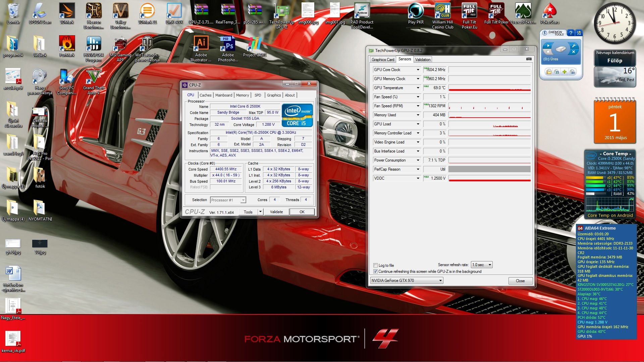Switch to the Validation tab in GPU-Z
Image resolution: width=644 pixels, height=362 pixels.
(x=423, y=60)
